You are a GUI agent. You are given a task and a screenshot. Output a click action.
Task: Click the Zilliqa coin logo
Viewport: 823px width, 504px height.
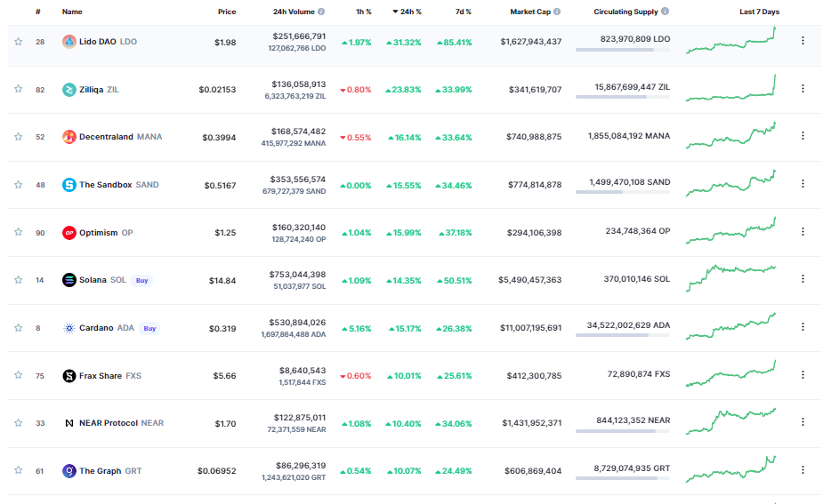(69, 90)
